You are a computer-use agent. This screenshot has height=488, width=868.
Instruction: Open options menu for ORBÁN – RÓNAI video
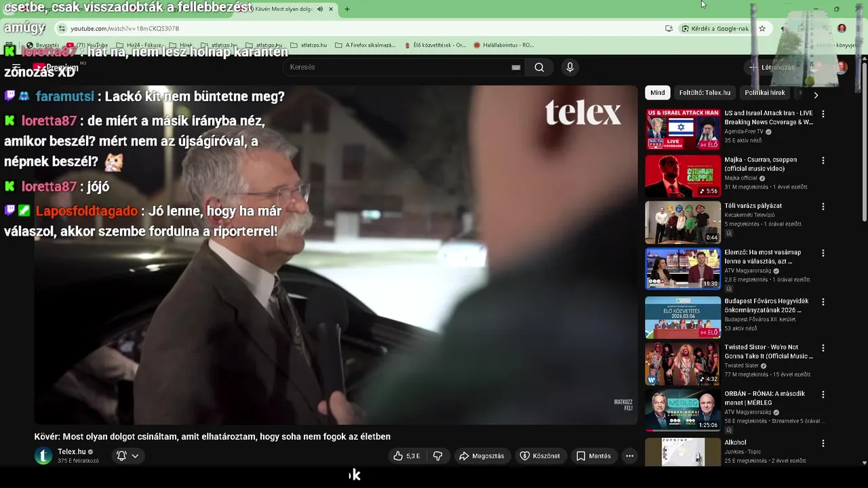pyautogui.click(x=823, y=394)
